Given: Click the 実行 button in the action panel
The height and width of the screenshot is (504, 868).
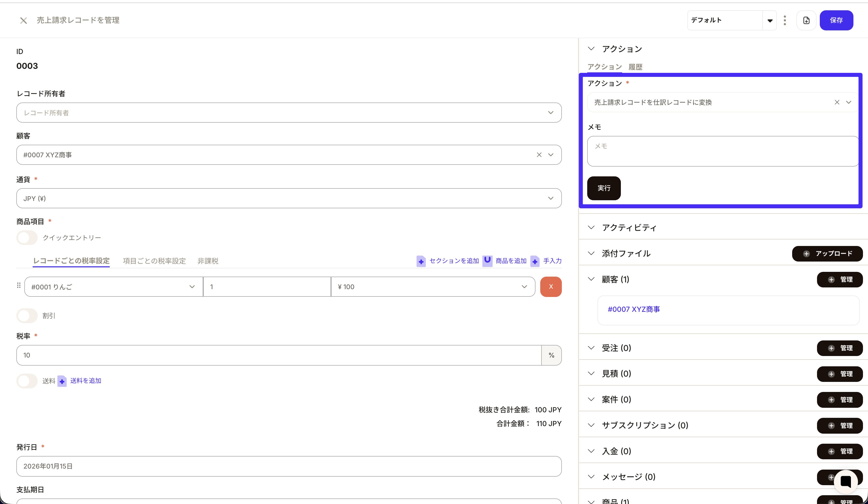Looking at the screenshot, I should (604, 188).
